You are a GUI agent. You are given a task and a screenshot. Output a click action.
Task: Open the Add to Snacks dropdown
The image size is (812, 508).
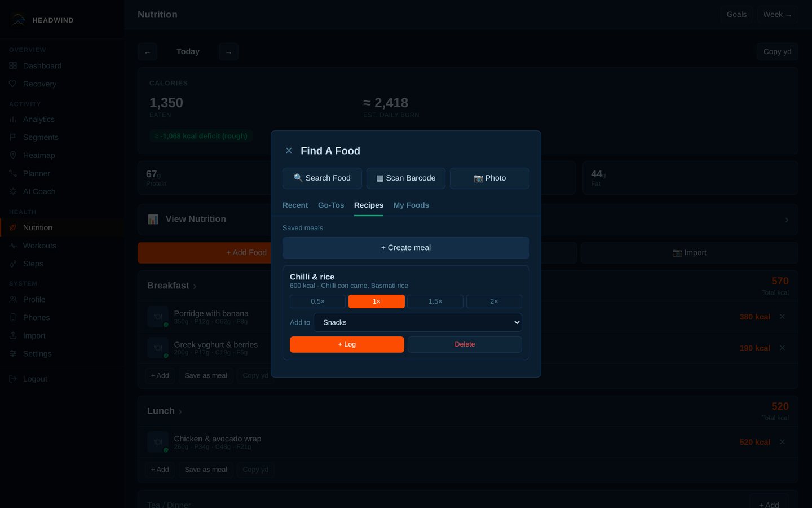[x=418, y=322]
